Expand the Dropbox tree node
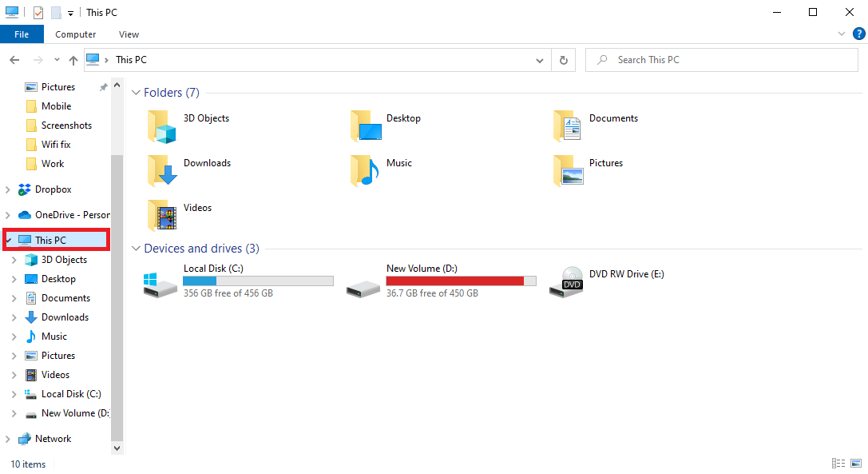Image resolution: width=868 pixels, height=474 pixels. pos(8,189)
